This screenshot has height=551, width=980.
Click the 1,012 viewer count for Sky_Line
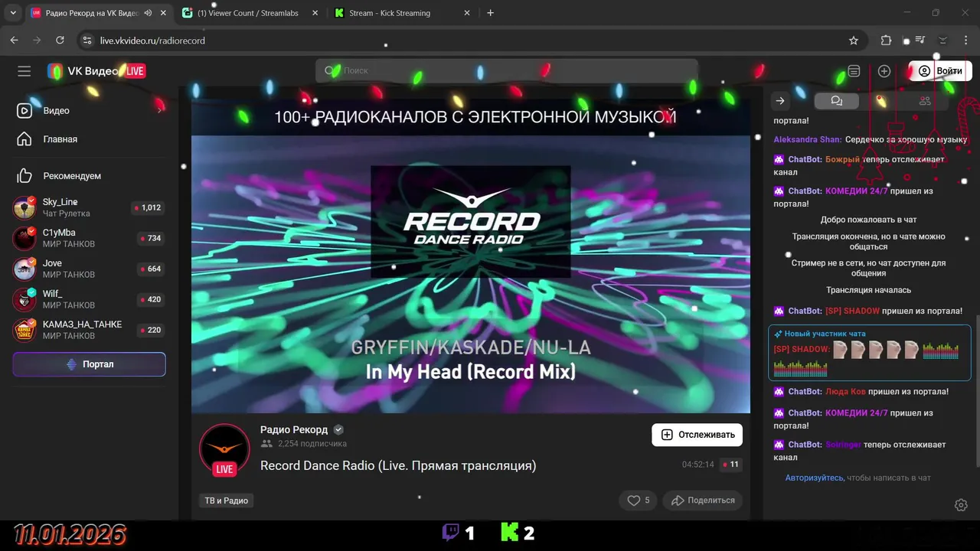[x=147, y=207]
